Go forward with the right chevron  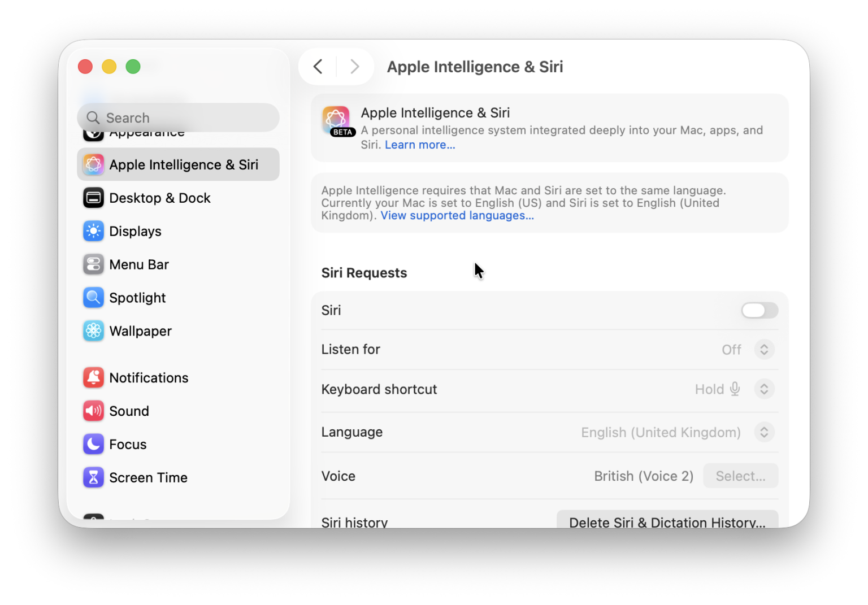[354, 67]
